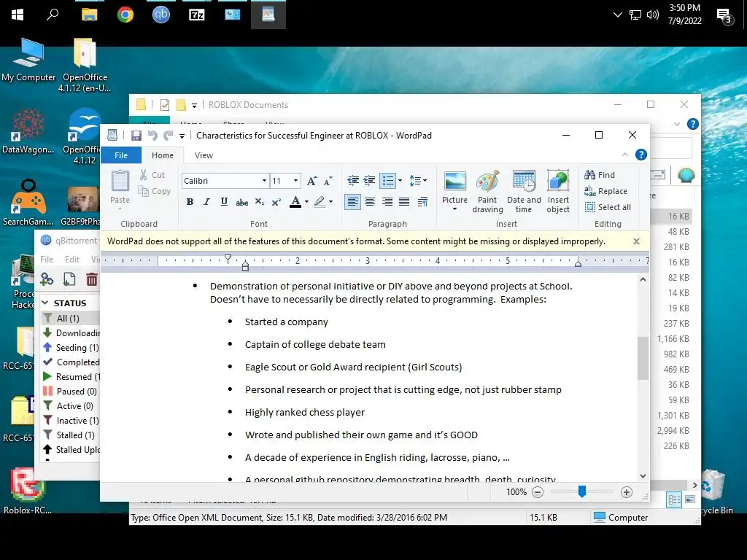This screenshot has width=747, height=560.
Task: Click the Undo arrow in WordPad
Action: coord(152,136)
